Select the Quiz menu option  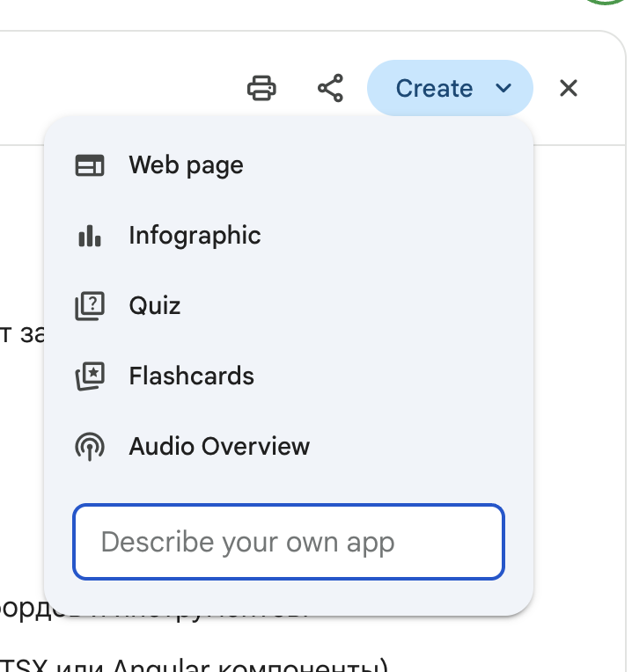pyautogui.click(x=155, y=306)
